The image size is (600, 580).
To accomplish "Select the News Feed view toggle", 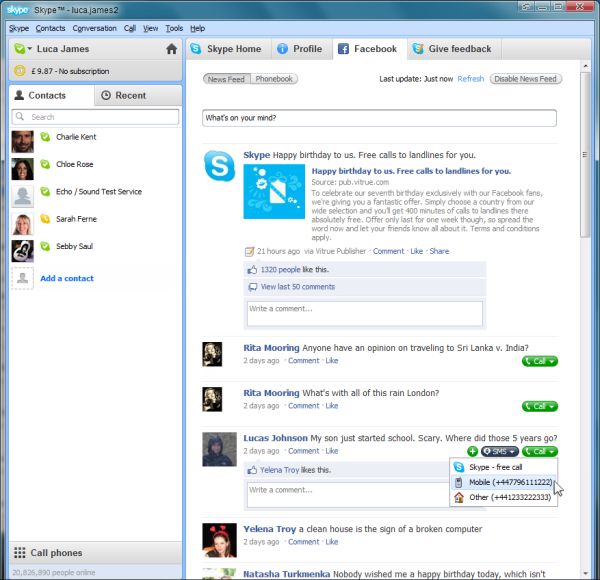I will click(227, 79).
